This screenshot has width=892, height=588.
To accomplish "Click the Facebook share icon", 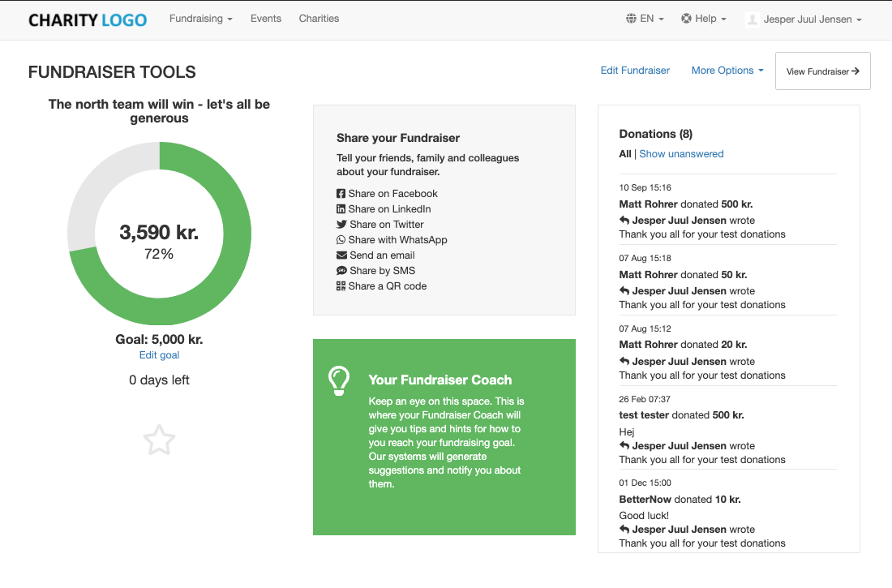I will click(341, 194).
